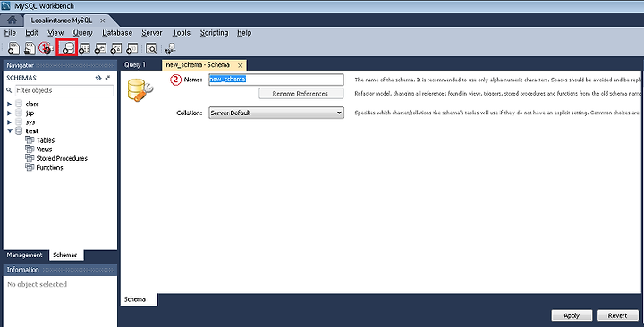Viewport: 644px width, 327px height.
Task: Switch to the Query 1 tab
Action: coord(135,65)
